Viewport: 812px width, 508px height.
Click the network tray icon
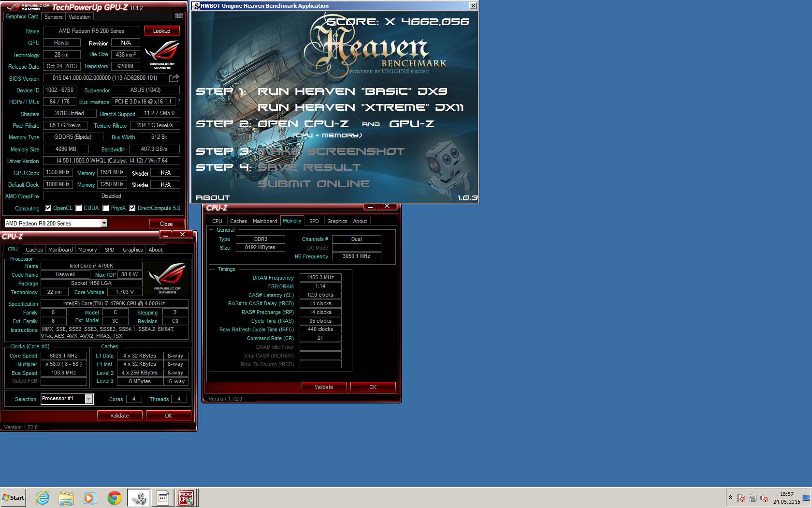753,498
